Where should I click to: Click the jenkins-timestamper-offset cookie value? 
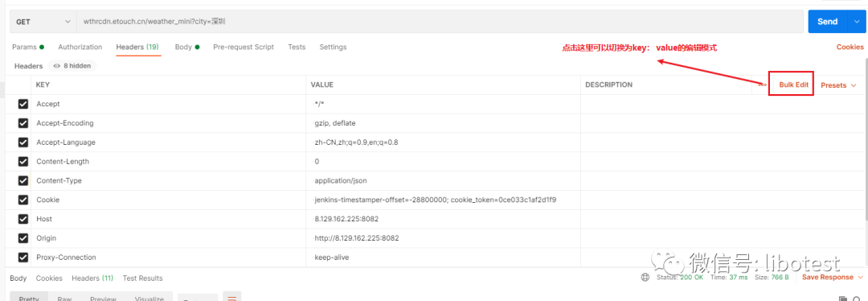coord(435,200)
